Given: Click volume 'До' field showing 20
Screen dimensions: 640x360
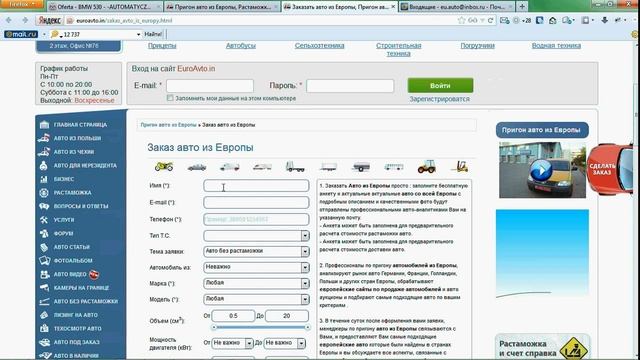Looking at the screenshot, I should coord(287,316).
